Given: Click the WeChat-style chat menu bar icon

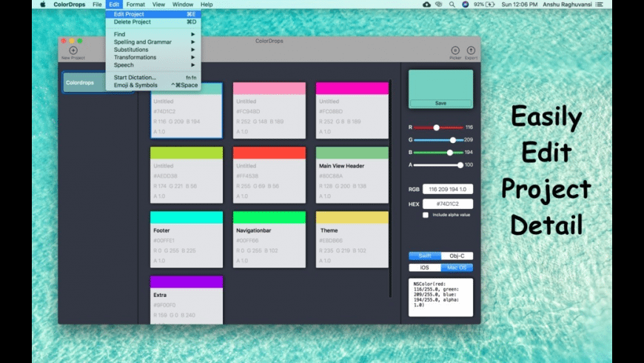Looking at the screenshot, I should pos(439,4).
